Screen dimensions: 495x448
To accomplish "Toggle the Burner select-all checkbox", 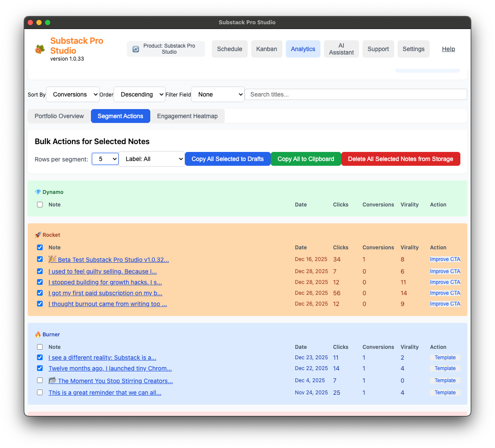I will 40,347.
